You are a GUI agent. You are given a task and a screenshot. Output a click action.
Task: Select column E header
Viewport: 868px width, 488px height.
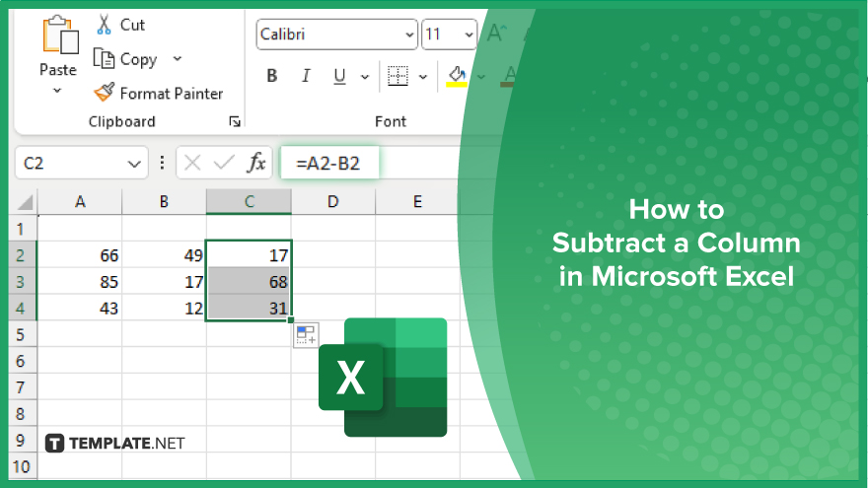(x=417, y=201)
